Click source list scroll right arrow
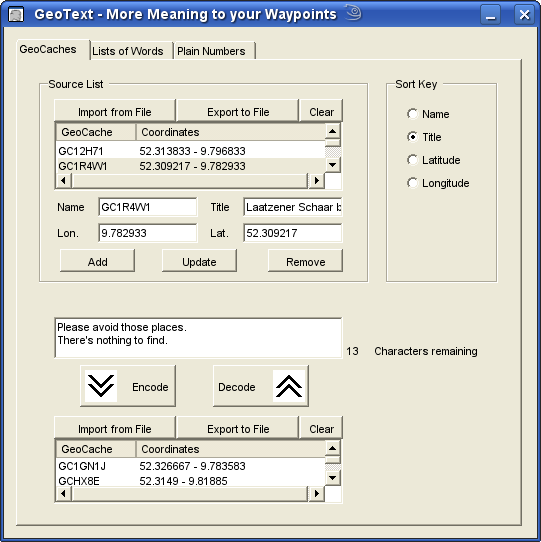The width and height of the screenshot is (541, 542). click(316, 180)
